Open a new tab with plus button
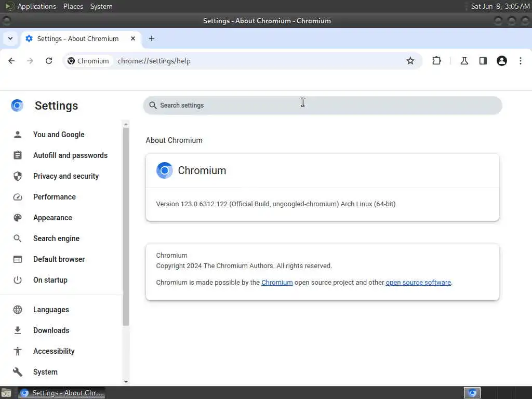The width and height of the screenshot is (532, 399). (x=152, y=38)
